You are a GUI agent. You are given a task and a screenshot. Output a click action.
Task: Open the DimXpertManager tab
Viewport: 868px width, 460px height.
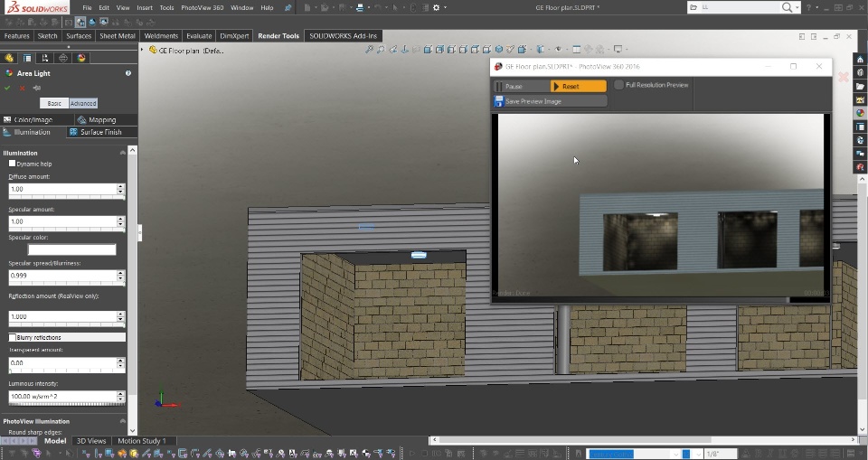point(63,58)
